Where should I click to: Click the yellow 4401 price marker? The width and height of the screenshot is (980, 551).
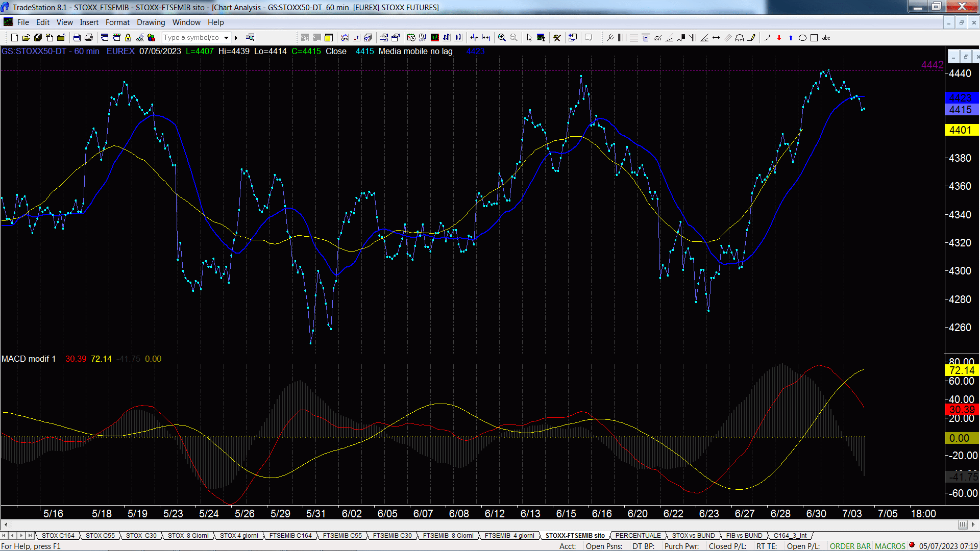961,130
